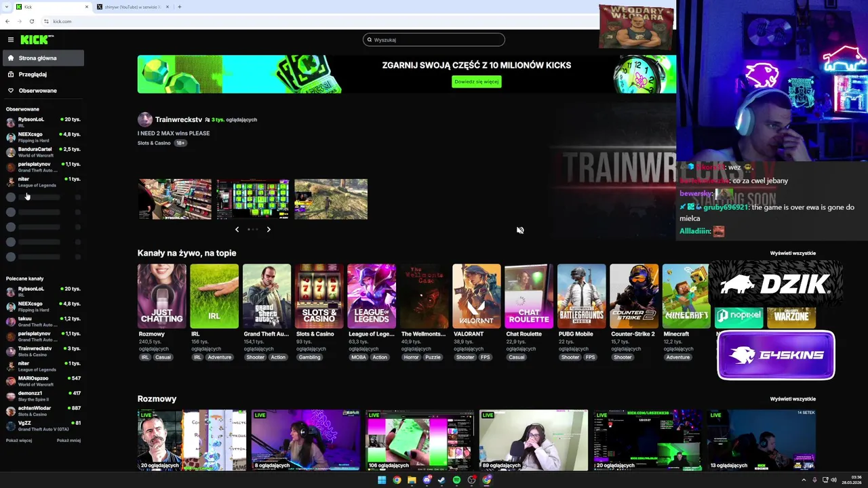Click the kick.com address bar
The height and width of the screenshot is (488, 868).
click(x=319, y=21)
